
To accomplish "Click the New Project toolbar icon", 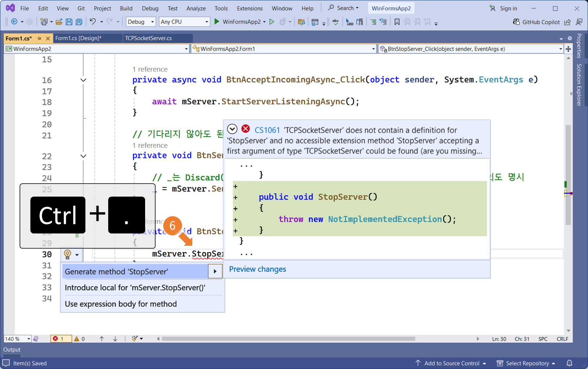I will click(x=44, y=22).
